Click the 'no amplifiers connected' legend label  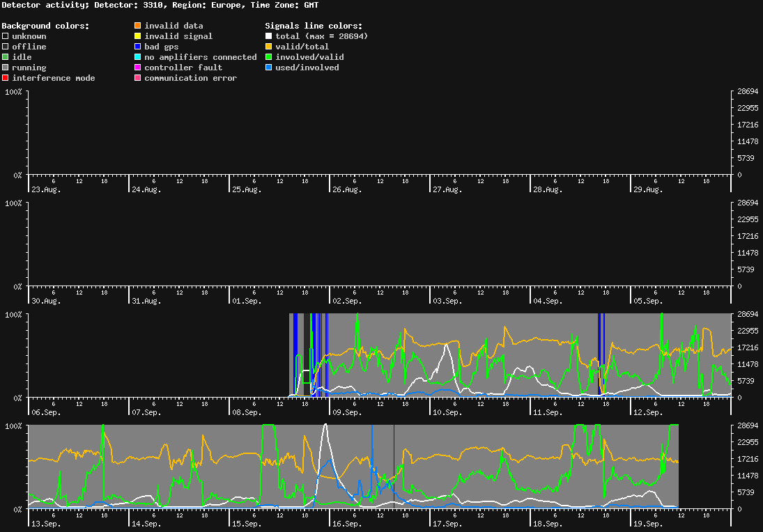(x=201, y=57)
